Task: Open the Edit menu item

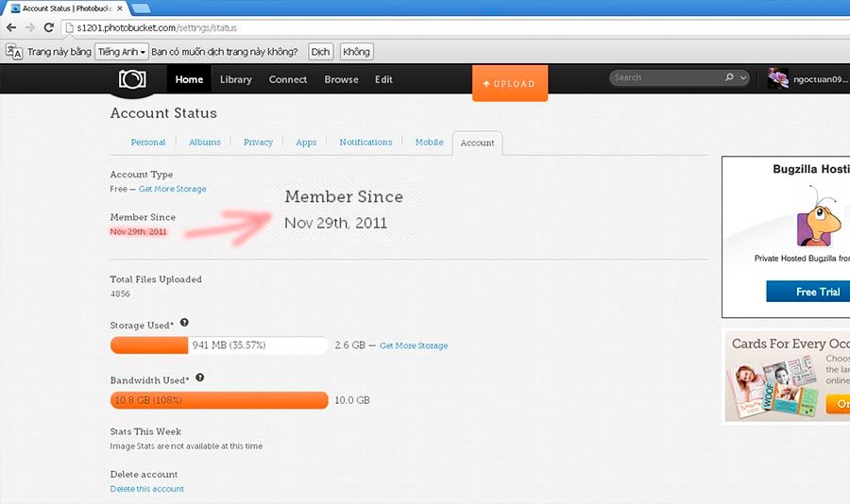Action: click(383, 79)
